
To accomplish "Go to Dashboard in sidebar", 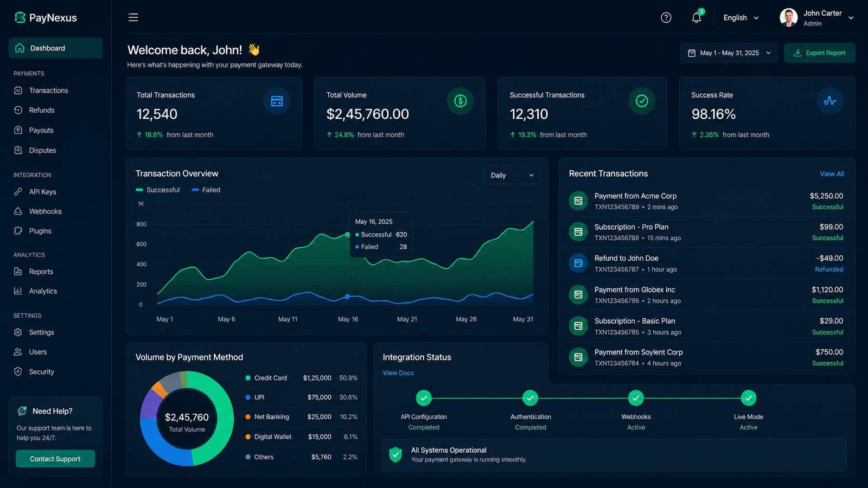I will [x=55, y=48].
